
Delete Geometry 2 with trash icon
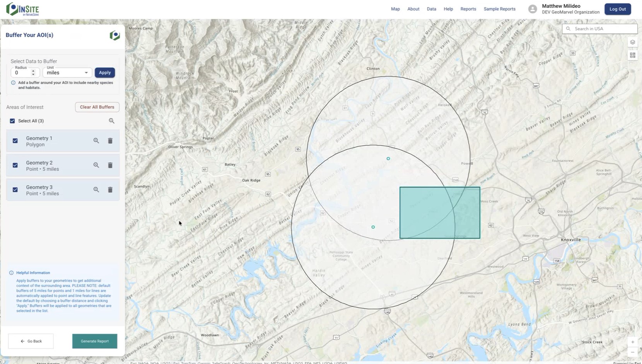[x=110, y=165]
